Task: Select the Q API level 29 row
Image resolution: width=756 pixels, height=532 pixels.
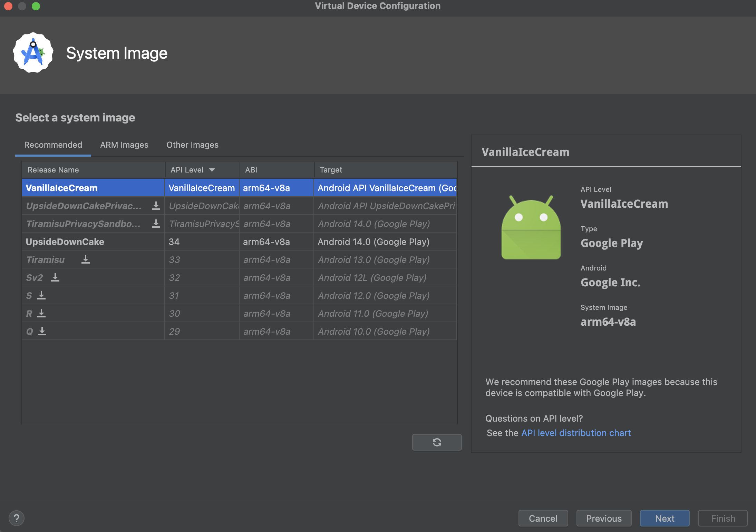Action: (x=230, y=331)
